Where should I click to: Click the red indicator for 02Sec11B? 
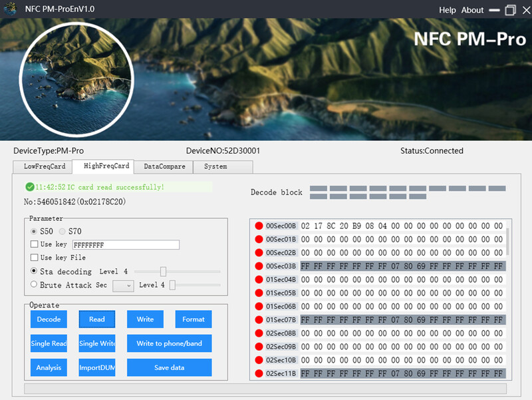[x=259, y=374]
